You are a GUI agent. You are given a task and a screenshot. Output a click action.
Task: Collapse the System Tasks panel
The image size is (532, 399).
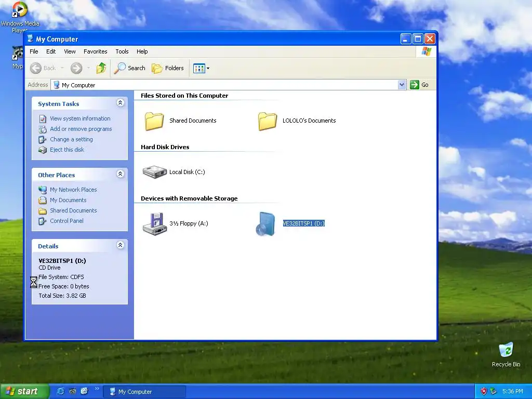coord(120,102)
